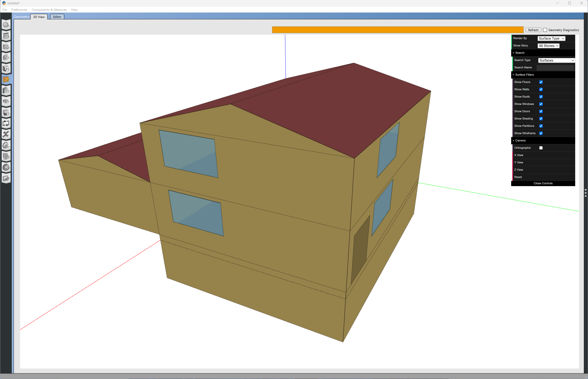The height and width of the screenshot is (379, 588).
Task: Open the Preferences menu
Action: 19,10
